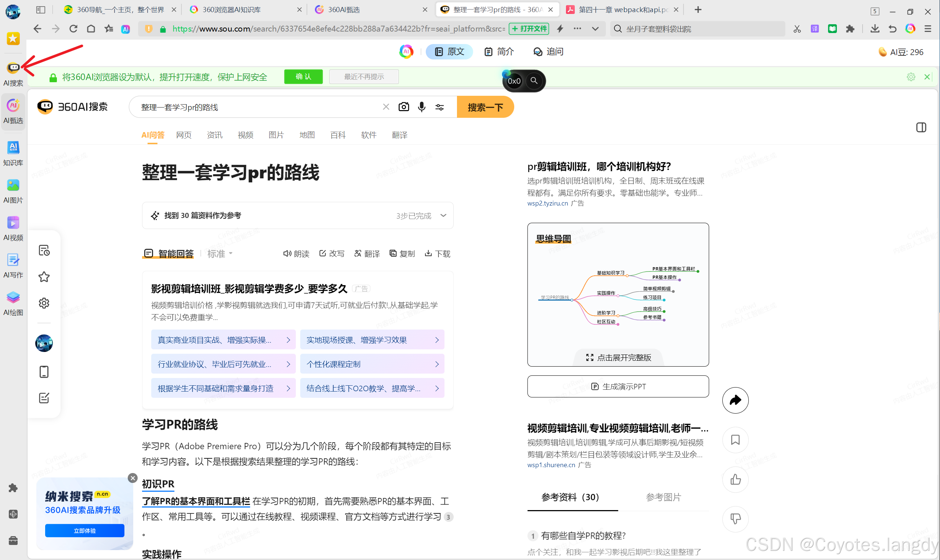940x560 pixels.
Task: Click the share arrow button
Action: point(735,400)
